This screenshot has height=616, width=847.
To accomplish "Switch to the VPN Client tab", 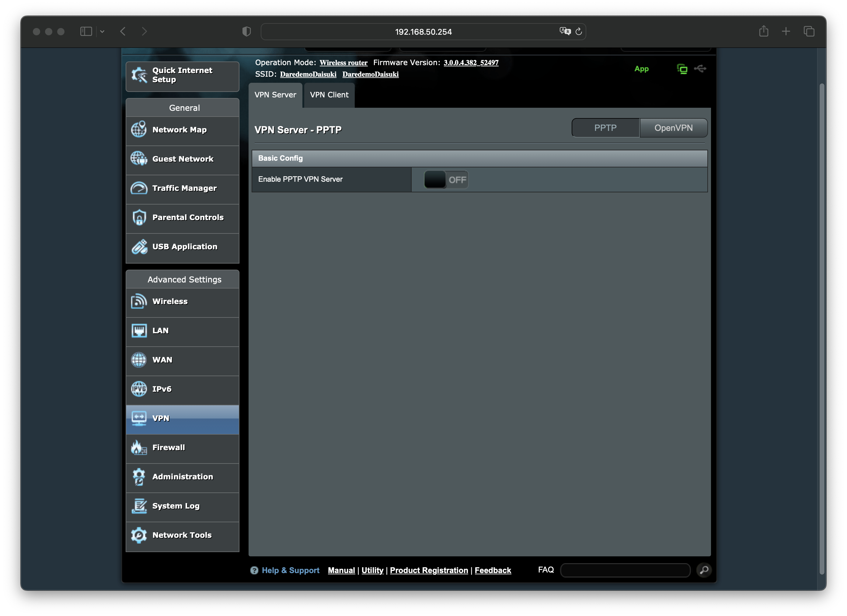I will pos(329,95).
